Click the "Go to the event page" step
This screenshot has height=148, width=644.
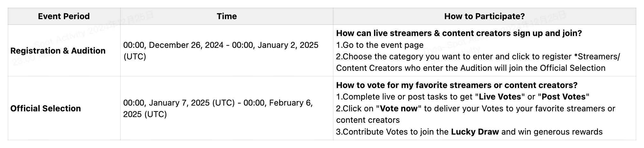pos(383,45)
